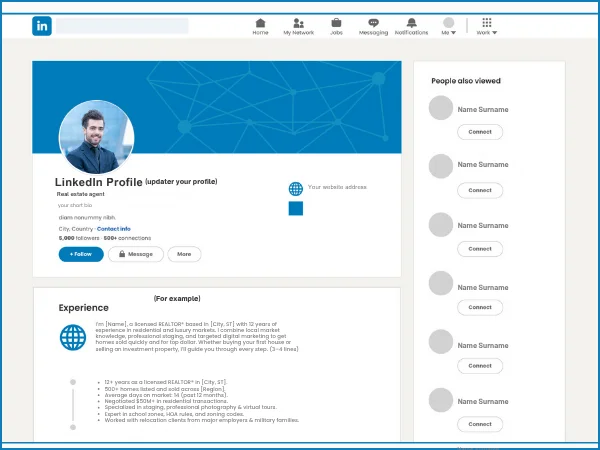Click the 'your short bio' text
Viewport: 600px width, 450px height.
[75, 205]
